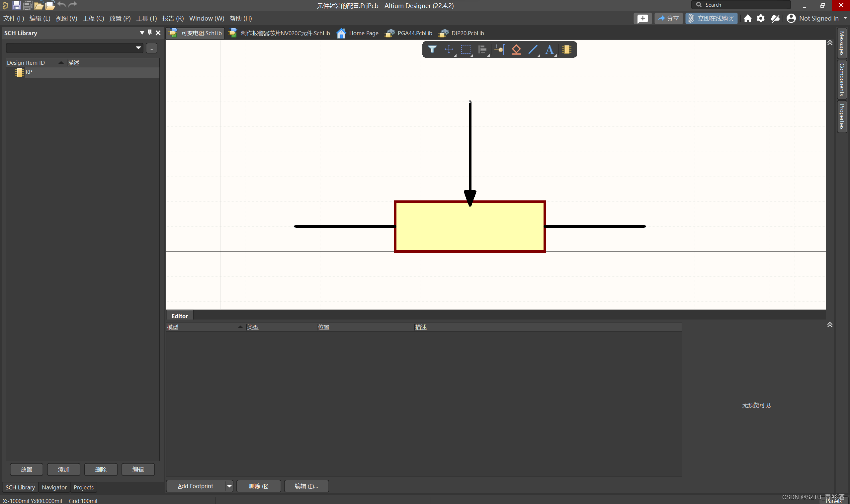Screen dimensions: 850x504
Task: Click the Add Component Part icon
Action: (x=566, y=49)
